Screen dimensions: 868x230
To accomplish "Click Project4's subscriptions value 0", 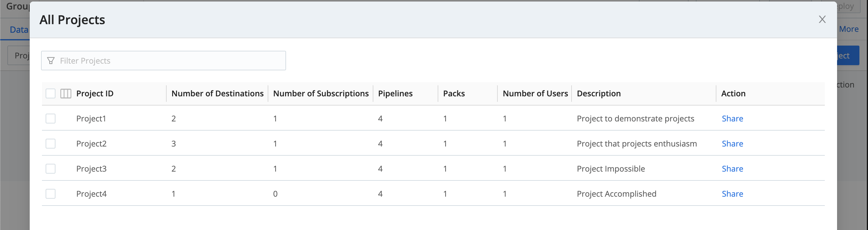I will (275, 194).
